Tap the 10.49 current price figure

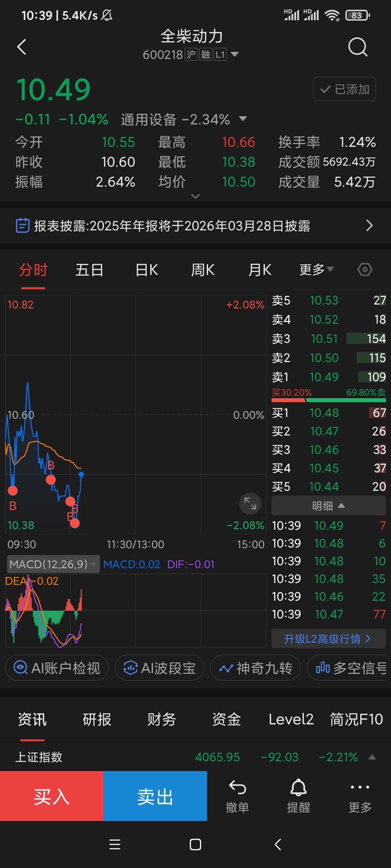53,89
